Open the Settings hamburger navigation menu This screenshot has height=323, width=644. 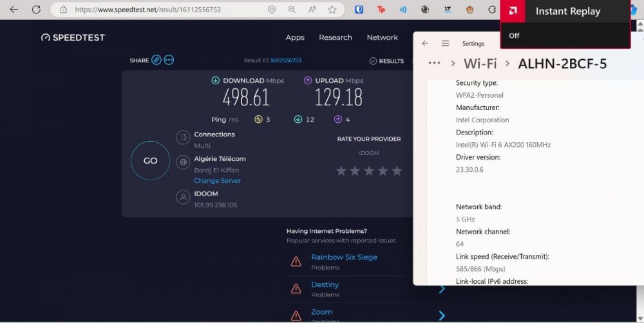tap(445, 44)
